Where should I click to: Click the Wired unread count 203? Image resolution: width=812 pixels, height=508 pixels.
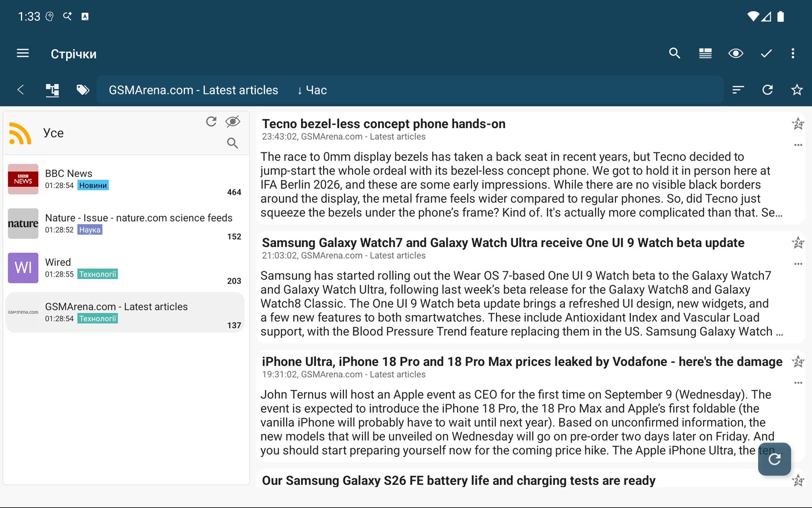(x=234, y=281)
